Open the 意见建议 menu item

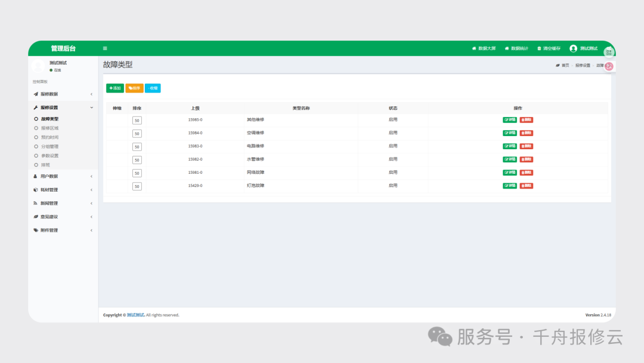click(49, 217)
